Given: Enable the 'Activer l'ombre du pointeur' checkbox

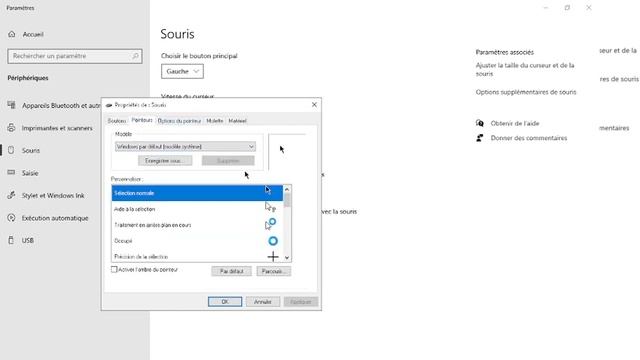Looking at the screenshot, I should pos(114,269).
